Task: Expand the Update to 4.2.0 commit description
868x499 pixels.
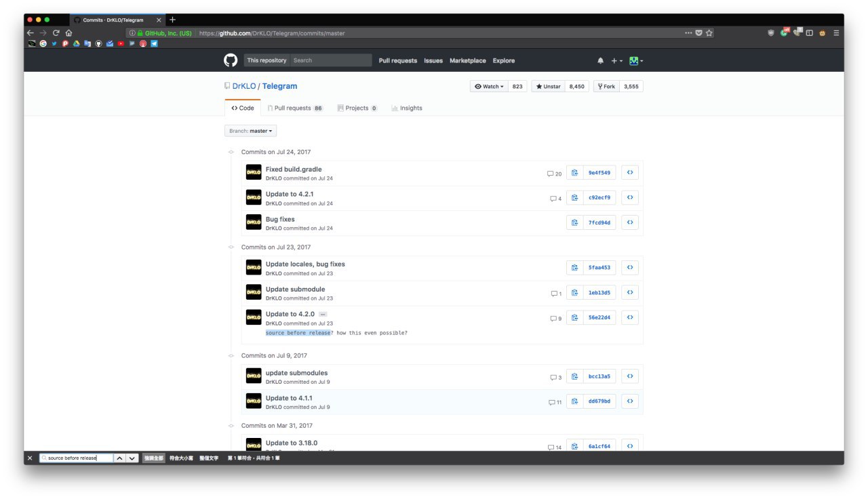Action: click(x=323, y=314)
